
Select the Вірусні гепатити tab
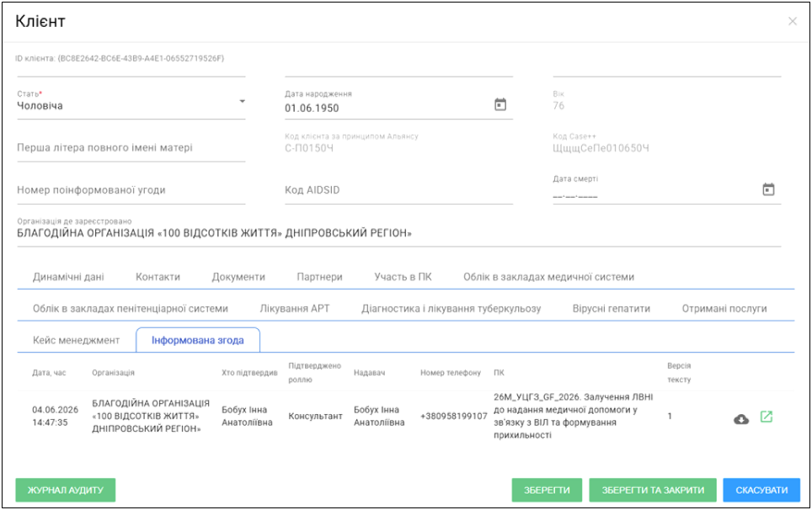pos(611,309)
